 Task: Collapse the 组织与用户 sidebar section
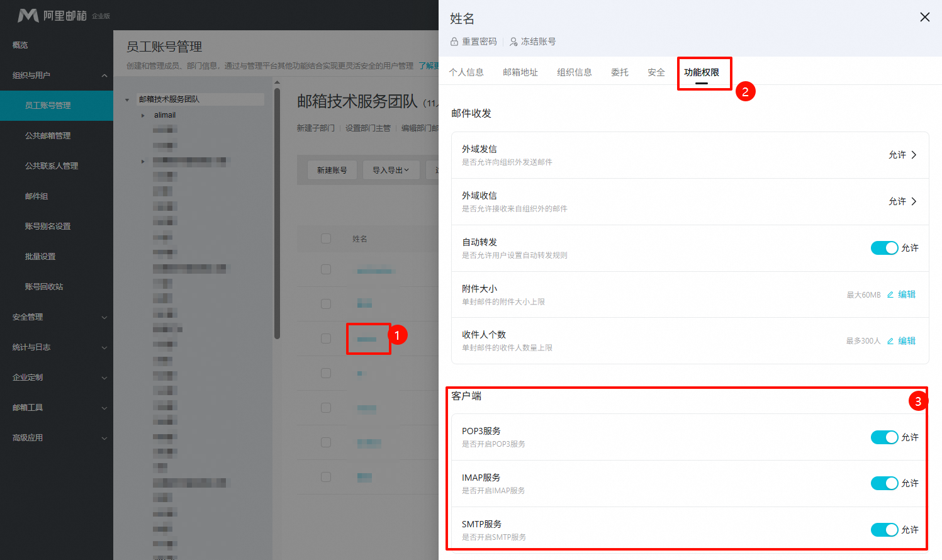[x=104, y=76]
